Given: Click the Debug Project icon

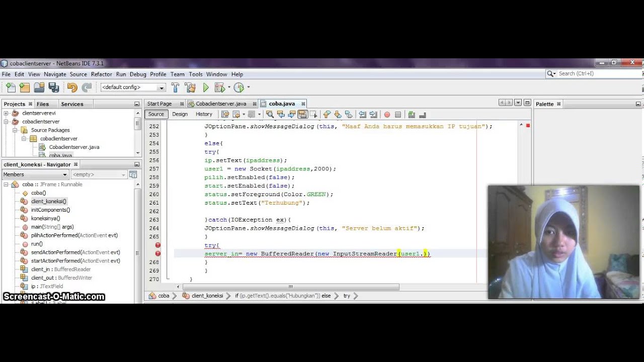Looking at the screenshot, I should 219,87.
